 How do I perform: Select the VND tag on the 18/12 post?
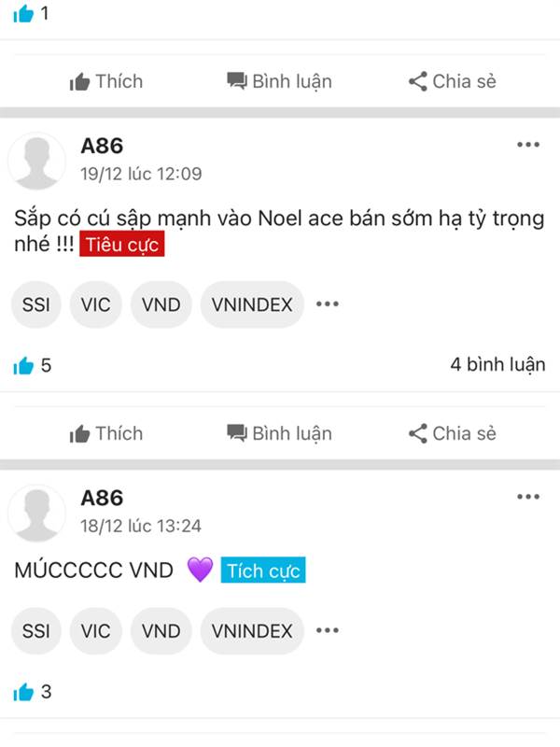tap(161, 631)
